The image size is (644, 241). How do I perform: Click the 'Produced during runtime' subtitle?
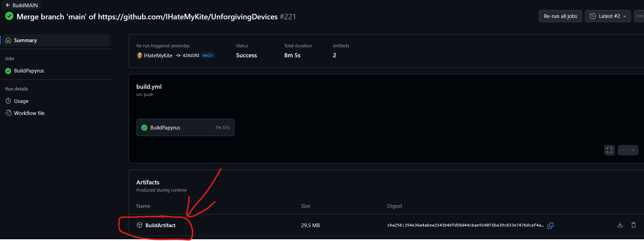[161, 190]
